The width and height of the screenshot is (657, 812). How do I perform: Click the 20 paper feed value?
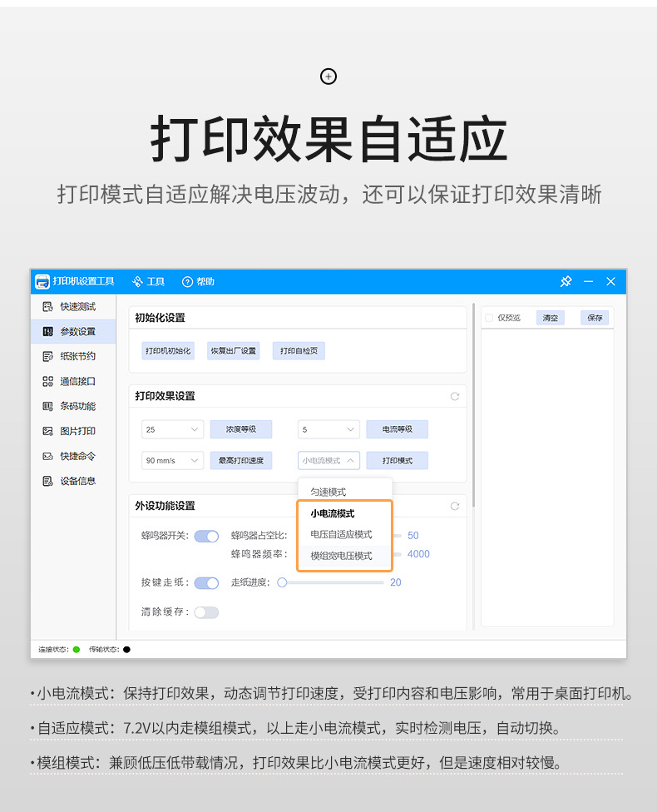(396, 582)
